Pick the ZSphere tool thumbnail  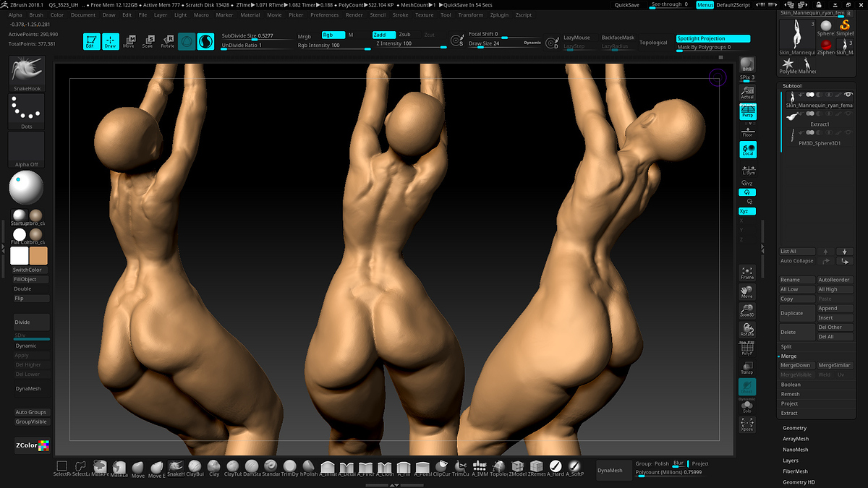[825, 48]
